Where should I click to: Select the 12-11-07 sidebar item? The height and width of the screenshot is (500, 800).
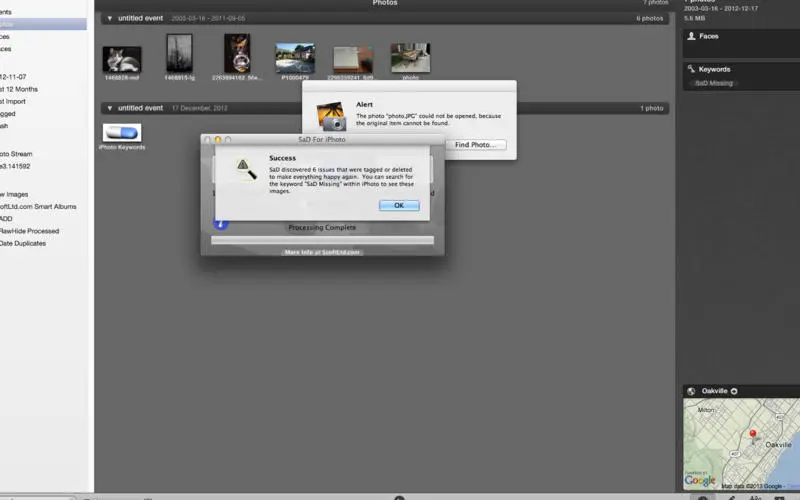click(x=13, y=77)
